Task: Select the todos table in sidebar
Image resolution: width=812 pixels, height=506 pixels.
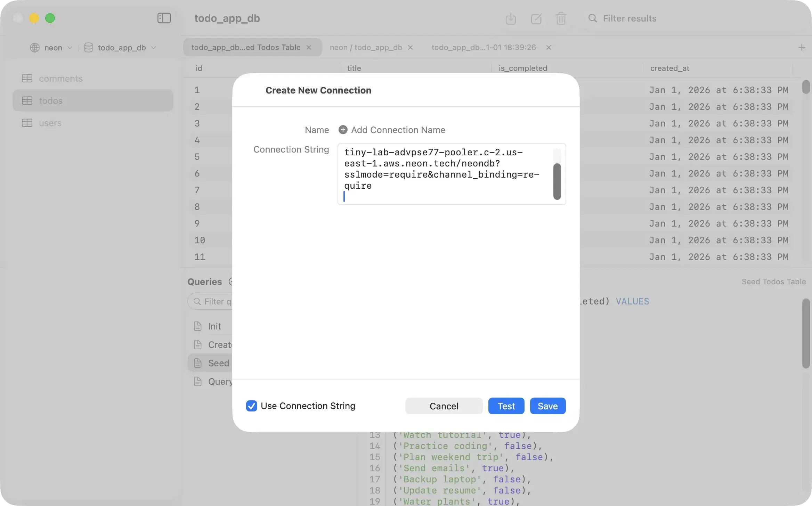Action: click(x=93, y=101)
